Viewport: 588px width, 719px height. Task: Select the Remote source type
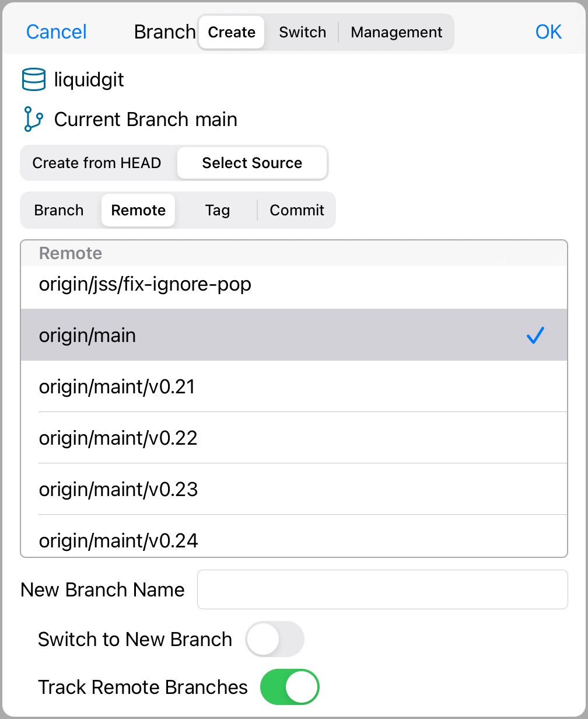pyautogui.click(x=138, y=210)
